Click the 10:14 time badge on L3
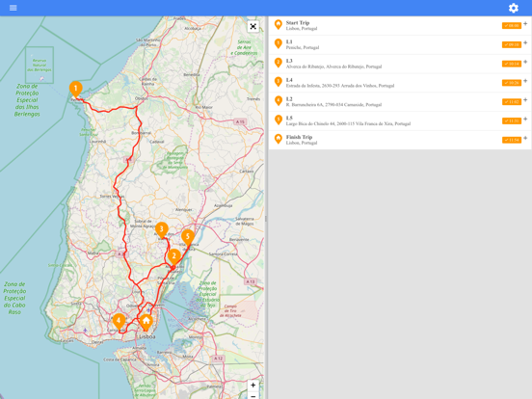The image size is (532, 399). 512,64
